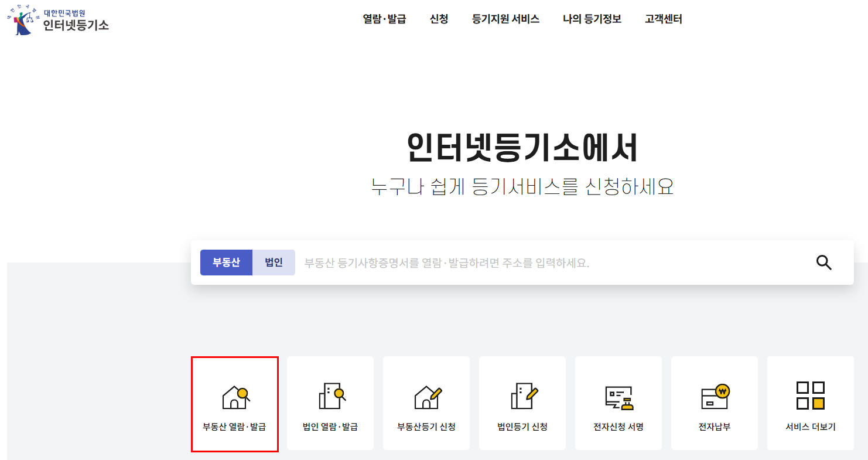Open the 법인등기 신청 label link
Screen dimensions: 868x460
(522, 427)
